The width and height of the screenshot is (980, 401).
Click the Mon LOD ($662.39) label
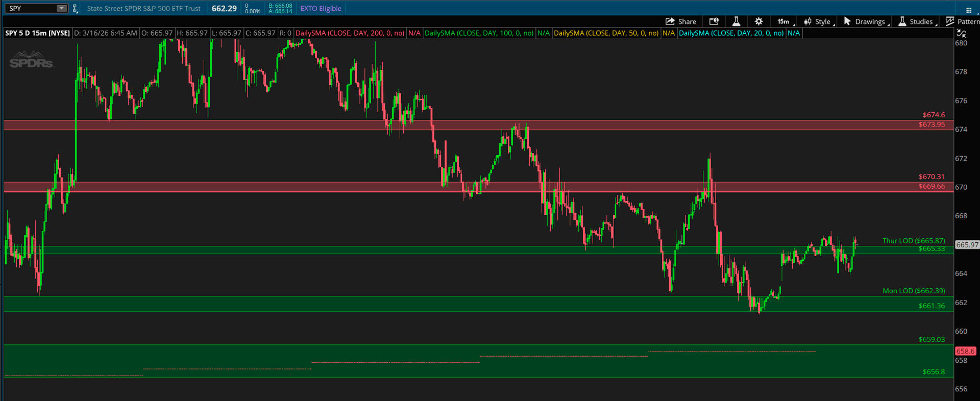pos(914,291)
